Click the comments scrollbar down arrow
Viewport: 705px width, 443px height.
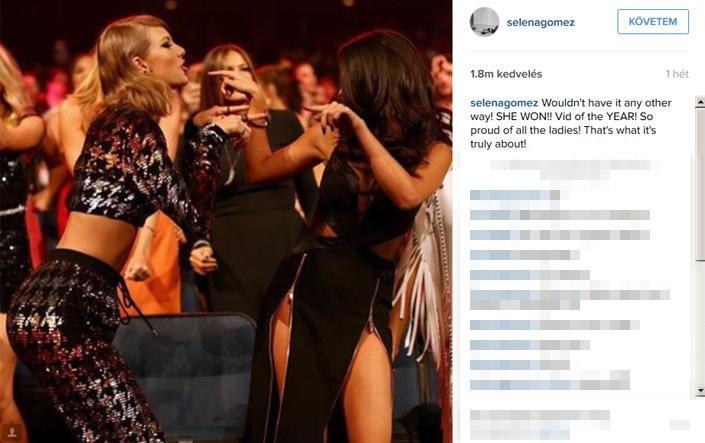(x=700, y=390)
